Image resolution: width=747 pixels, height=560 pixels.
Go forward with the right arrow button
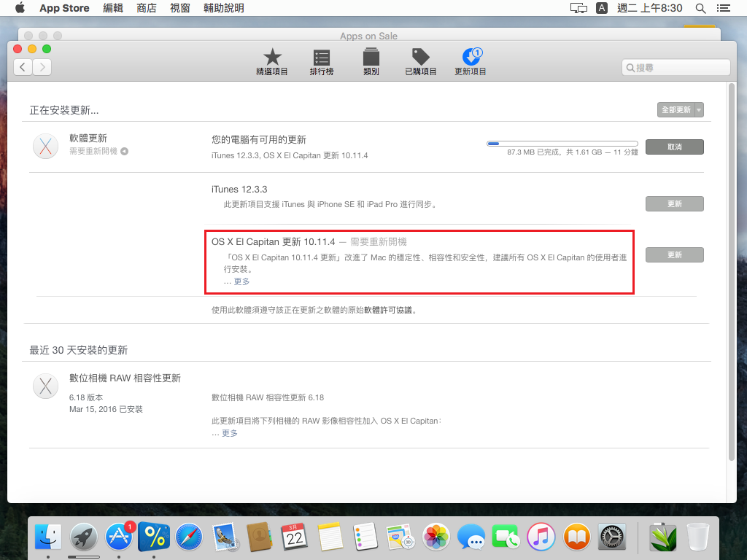[x=42, y=67]
